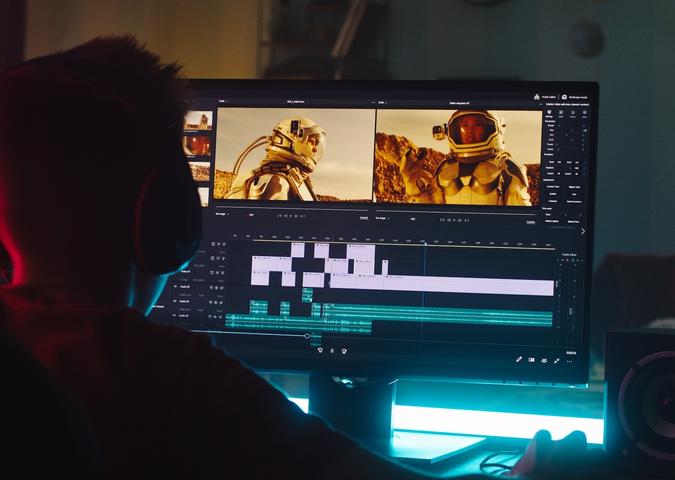Screen dimensions: 675x480
Task: Toggle the bottom video track's first header icon
Action: [212, 273]
